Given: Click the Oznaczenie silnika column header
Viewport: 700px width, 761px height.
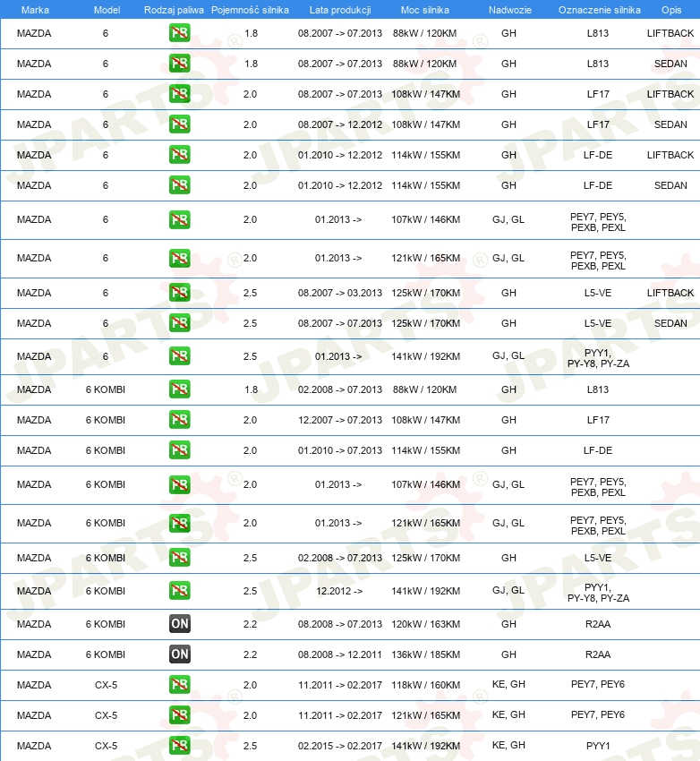Looking at the screenshot, I should pyautogui.click(x=599, y=10).
